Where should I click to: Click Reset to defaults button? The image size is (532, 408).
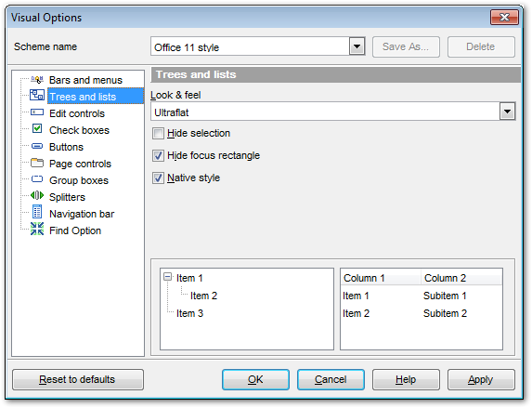coord(78,379)
